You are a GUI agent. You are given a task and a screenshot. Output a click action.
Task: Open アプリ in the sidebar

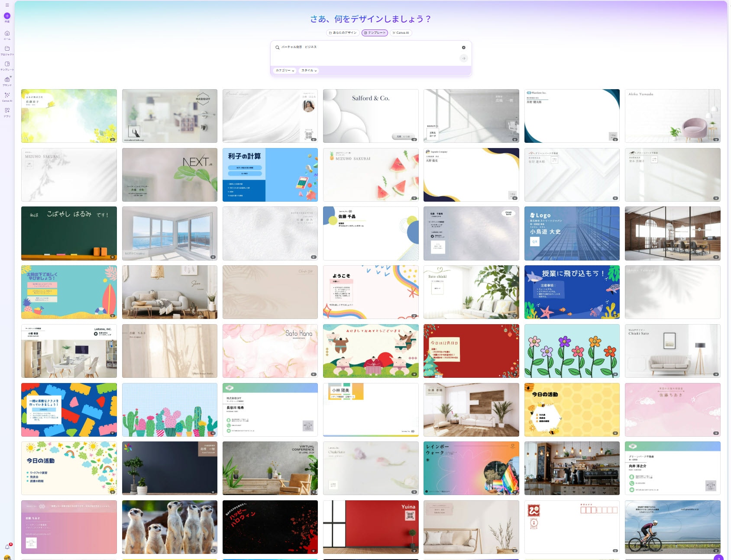tap(7, 111)
